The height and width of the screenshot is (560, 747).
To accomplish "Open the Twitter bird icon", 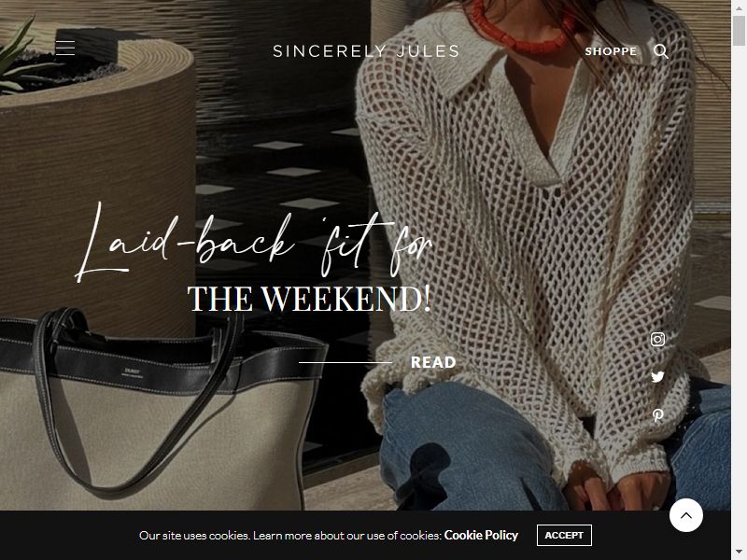I will [657, 377].
